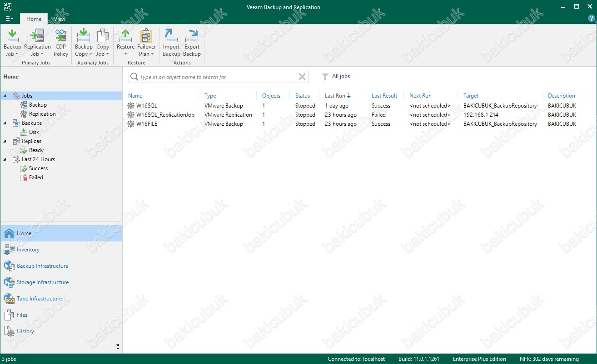
Task: Open the help question mark icon
Action: (591, 19)
